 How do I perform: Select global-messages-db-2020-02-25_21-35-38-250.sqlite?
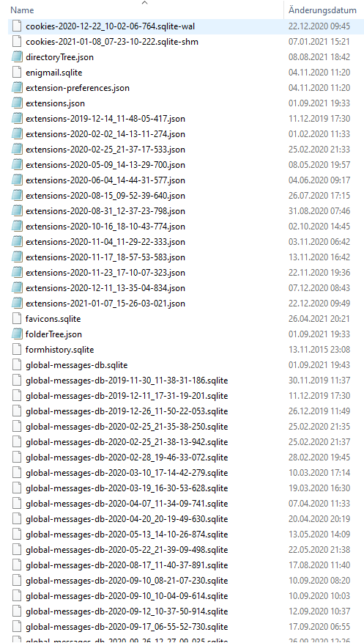pos(127,427)
